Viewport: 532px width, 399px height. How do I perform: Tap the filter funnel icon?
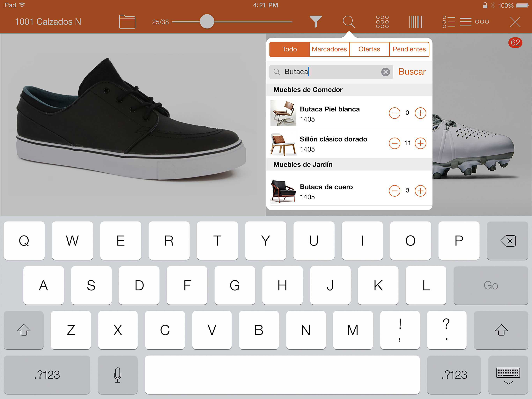point(315,22)
